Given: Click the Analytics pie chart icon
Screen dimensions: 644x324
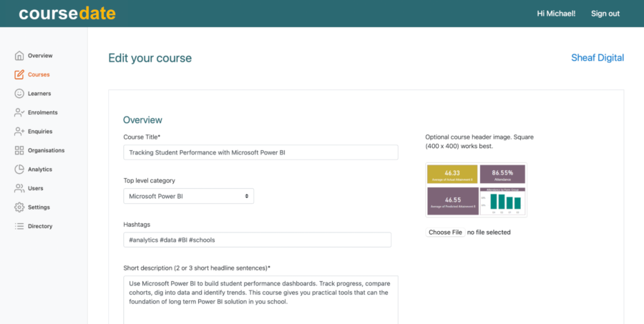Looking at the screenshot, I should coord(19,170).
